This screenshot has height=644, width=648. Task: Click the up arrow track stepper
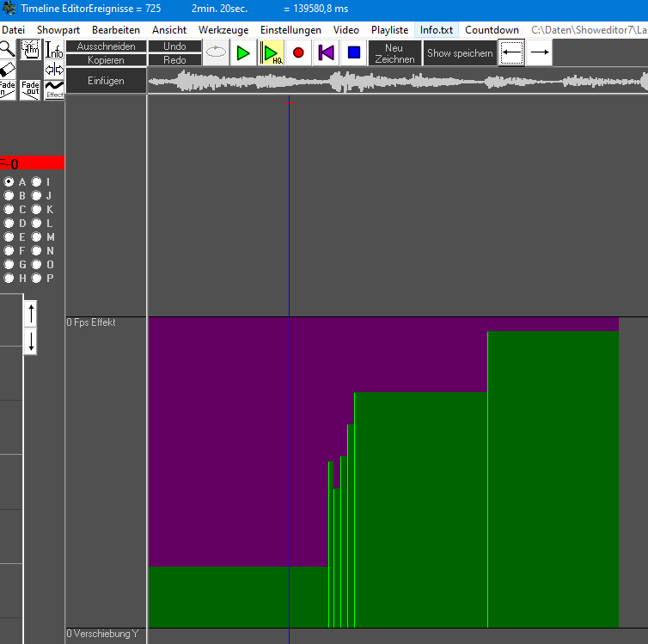[31, 313]
